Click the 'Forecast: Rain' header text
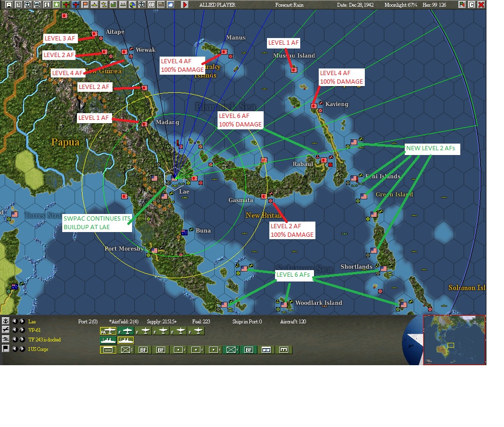 (289, 5)
